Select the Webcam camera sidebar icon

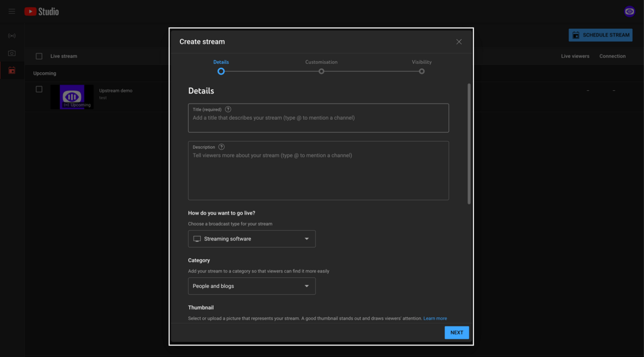click(x=12, y=53)
